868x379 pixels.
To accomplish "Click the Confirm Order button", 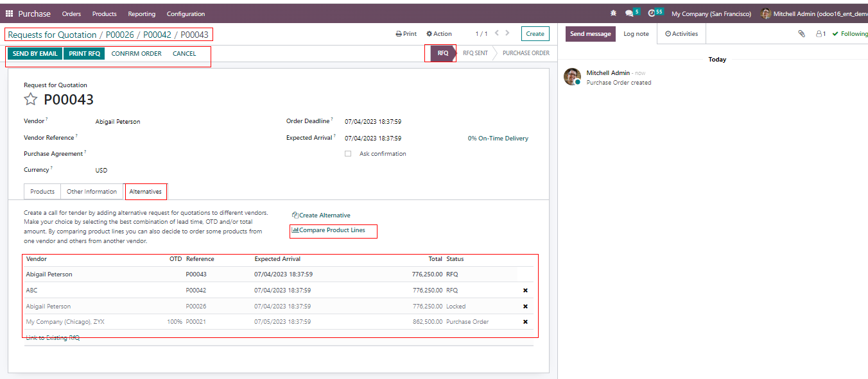I will click(x=136, y=54).
